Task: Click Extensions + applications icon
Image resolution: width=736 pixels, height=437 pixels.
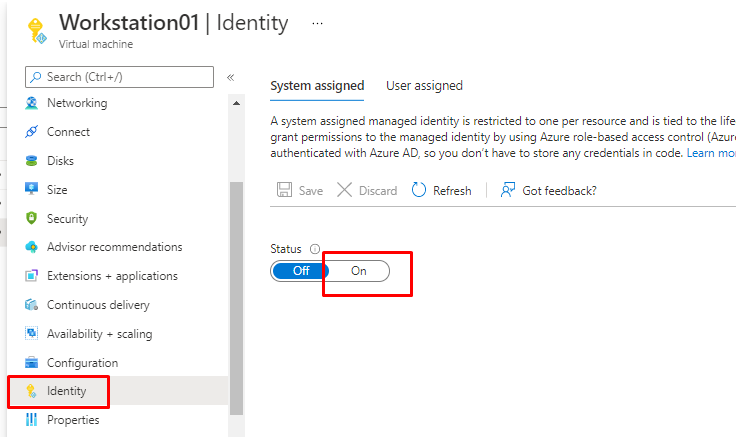Action: pyautogui.click(x=31, y=276)
